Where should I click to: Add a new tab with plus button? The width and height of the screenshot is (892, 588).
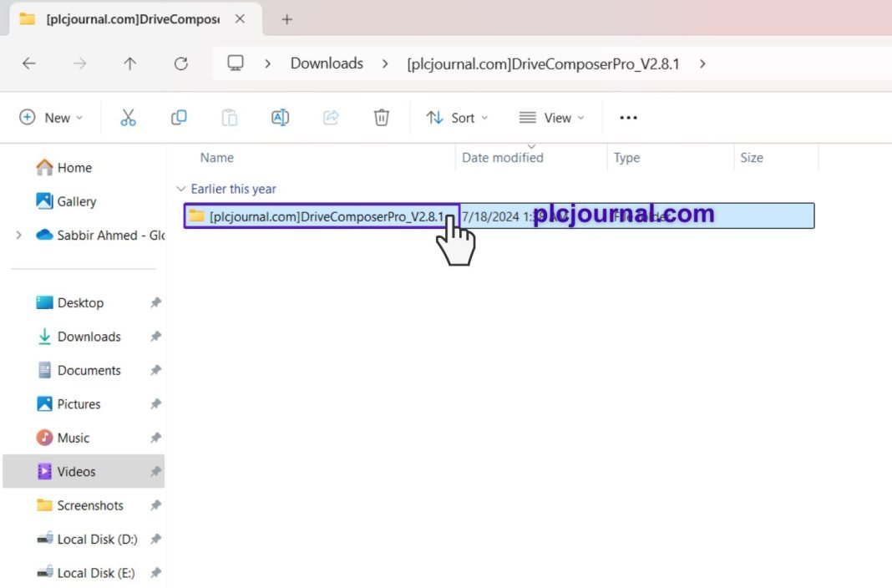point(286,19)
